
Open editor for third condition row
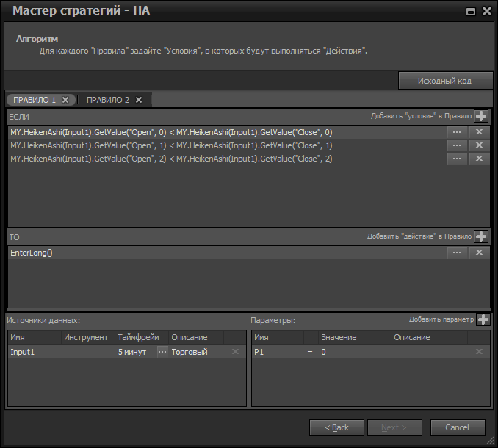click(x=457, y=159)
